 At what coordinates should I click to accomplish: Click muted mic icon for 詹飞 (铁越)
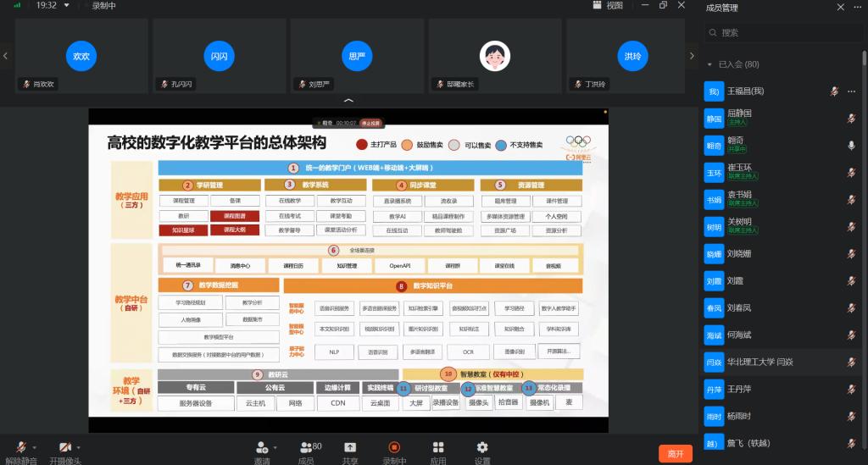point(851,443)
